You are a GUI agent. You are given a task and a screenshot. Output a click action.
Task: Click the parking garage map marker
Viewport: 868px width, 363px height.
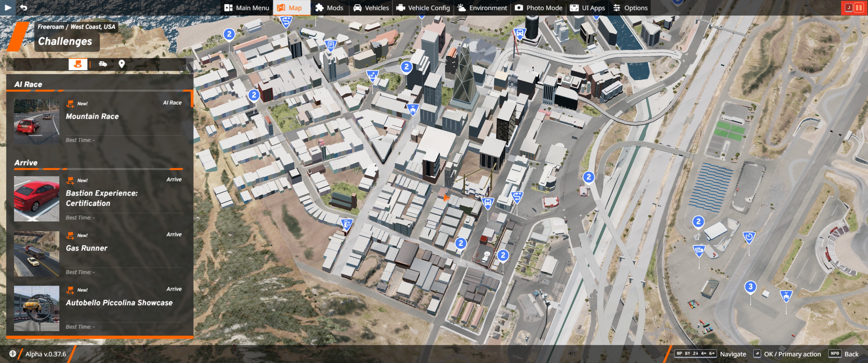(x=331, y=45)
